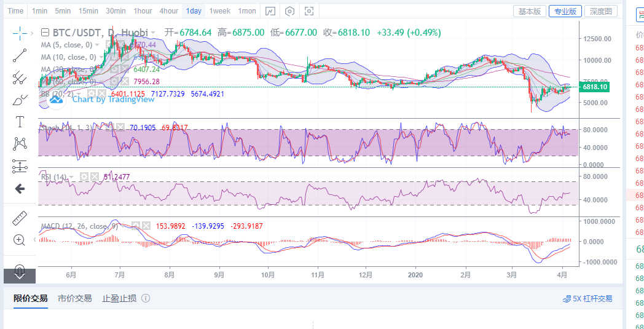Viewport: 644px width, 329px height.
Task: Select 1mon interval
Action: coord(247,11)
